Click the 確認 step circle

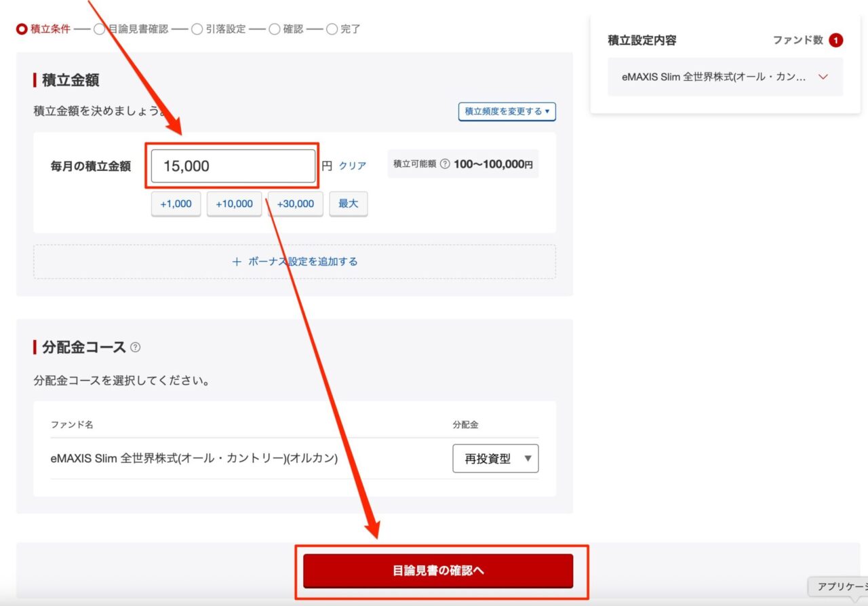pos(274,29)
